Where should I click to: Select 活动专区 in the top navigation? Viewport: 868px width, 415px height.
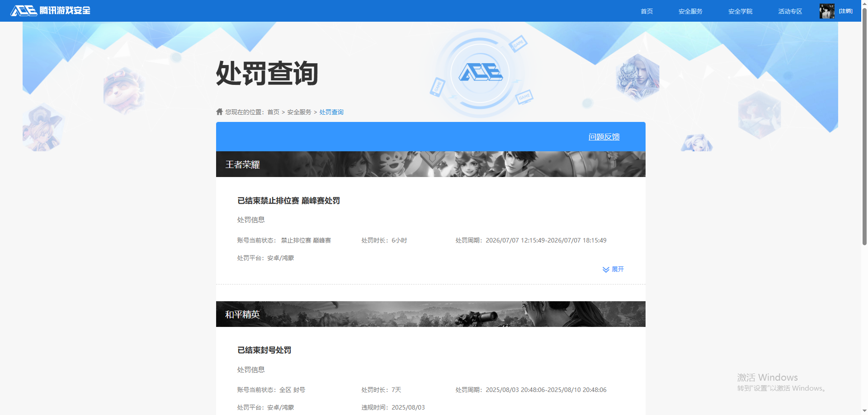point(790,11)
